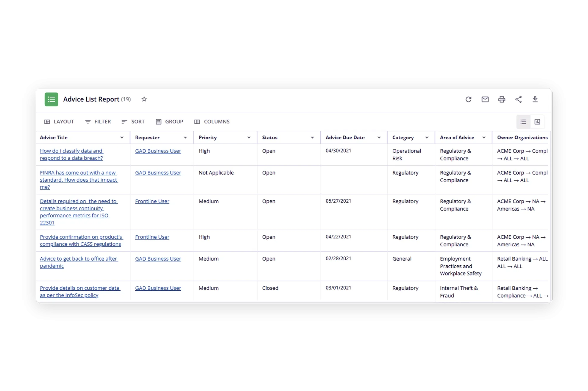Open GROUP settings
Screen dimensions: 588x391
click(169, 121)
